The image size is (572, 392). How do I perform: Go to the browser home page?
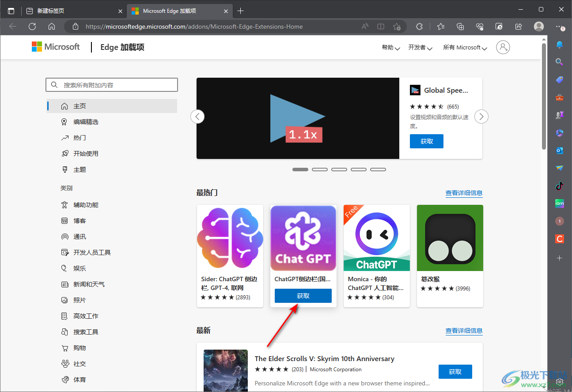coord(52,26)
